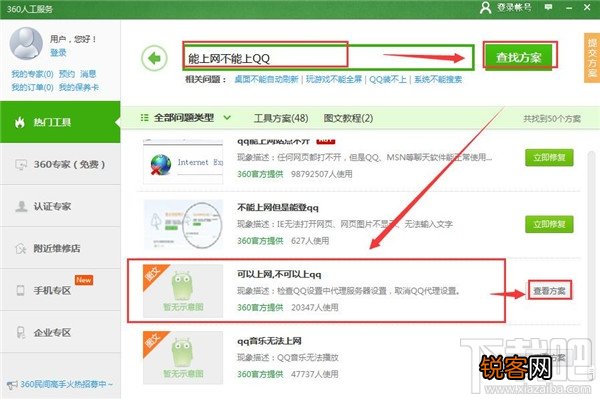Click the person icon beside 认证专家

tap(21, 206)
